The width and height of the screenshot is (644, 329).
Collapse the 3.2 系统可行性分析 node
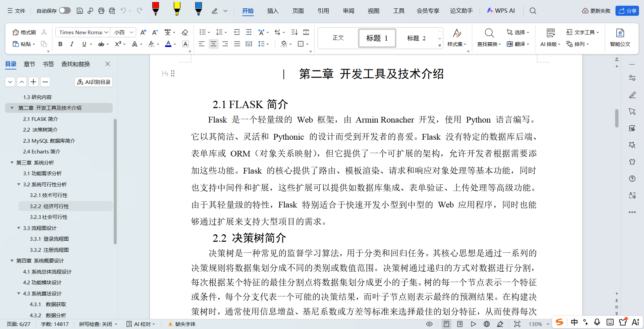(19, 184)
